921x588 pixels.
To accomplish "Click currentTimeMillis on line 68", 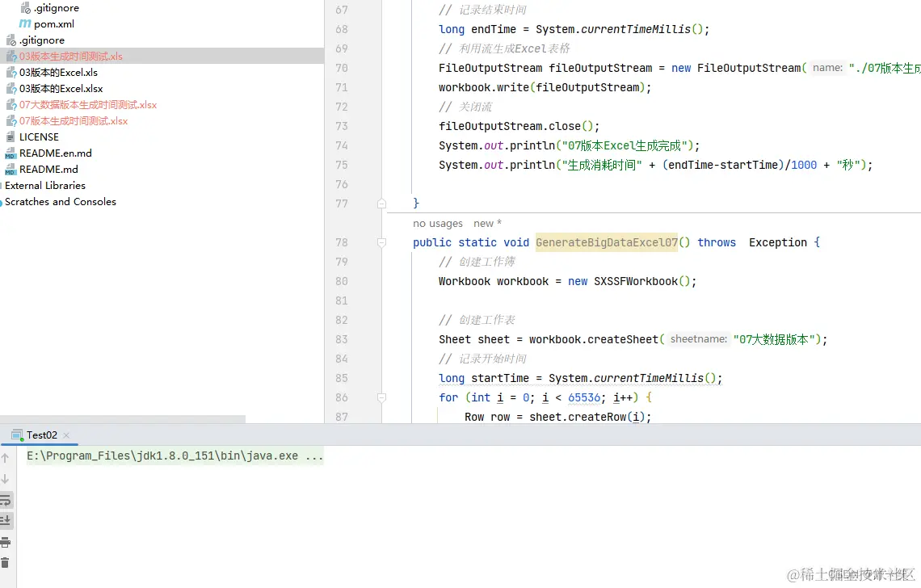I will tap(636, 29).
